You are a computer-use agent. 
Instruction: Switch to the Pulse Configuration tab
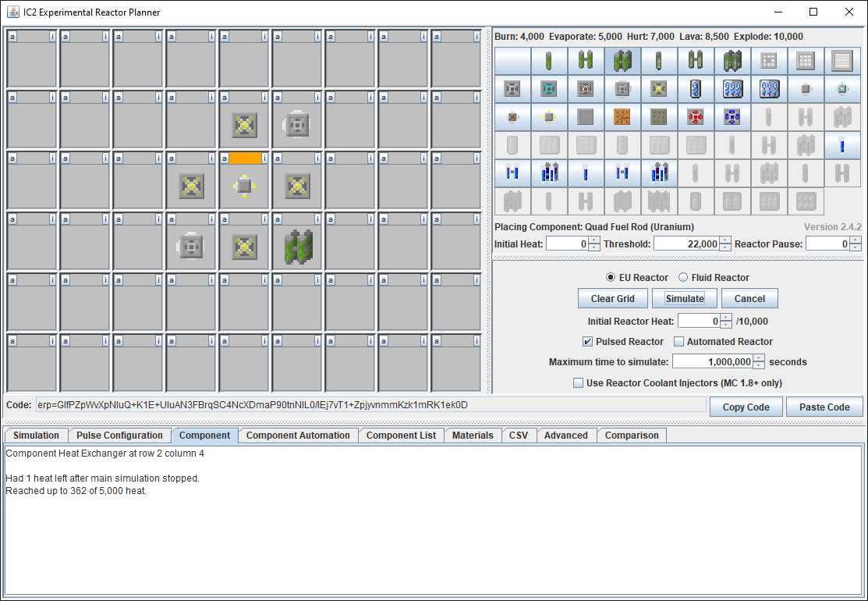(119, 436)
